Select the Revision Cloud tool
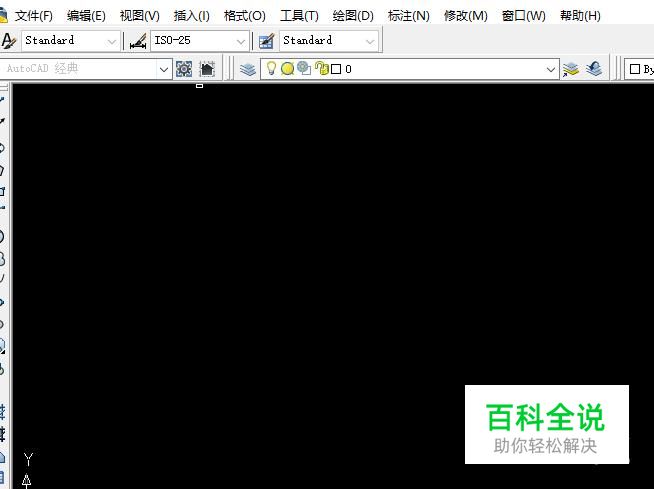The image size is (654, 489). [x=2, y=259]
